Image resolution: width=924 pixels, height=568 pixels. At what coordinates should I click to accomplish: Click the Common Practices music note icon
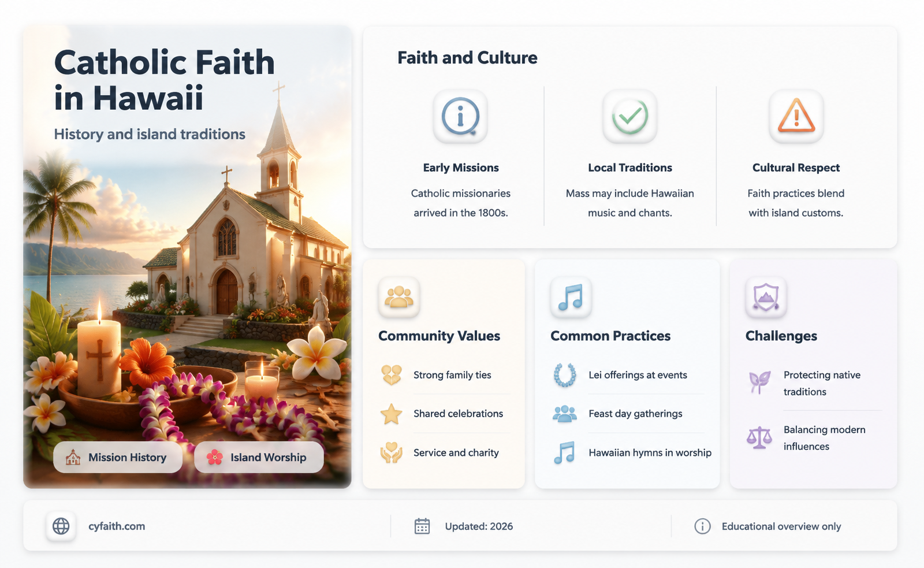[571, 298]
